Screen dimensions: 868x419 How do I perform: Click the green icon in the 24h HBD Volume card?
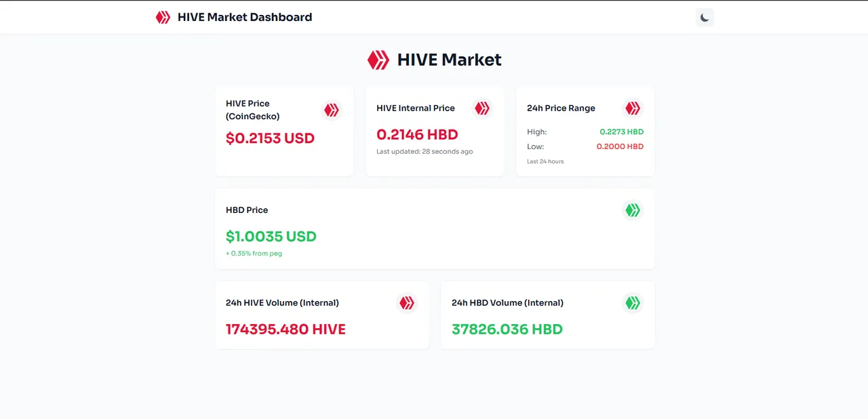coord(633,303)
